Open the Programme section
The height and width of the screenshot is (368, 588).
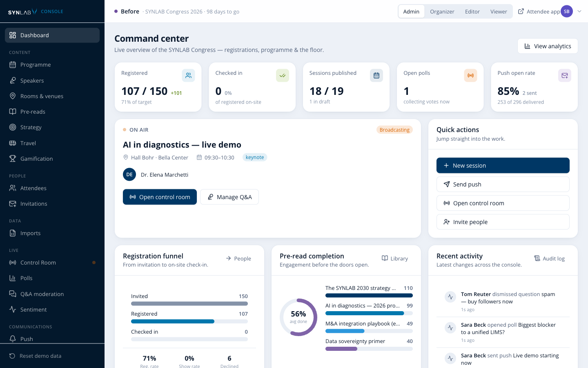52,65
